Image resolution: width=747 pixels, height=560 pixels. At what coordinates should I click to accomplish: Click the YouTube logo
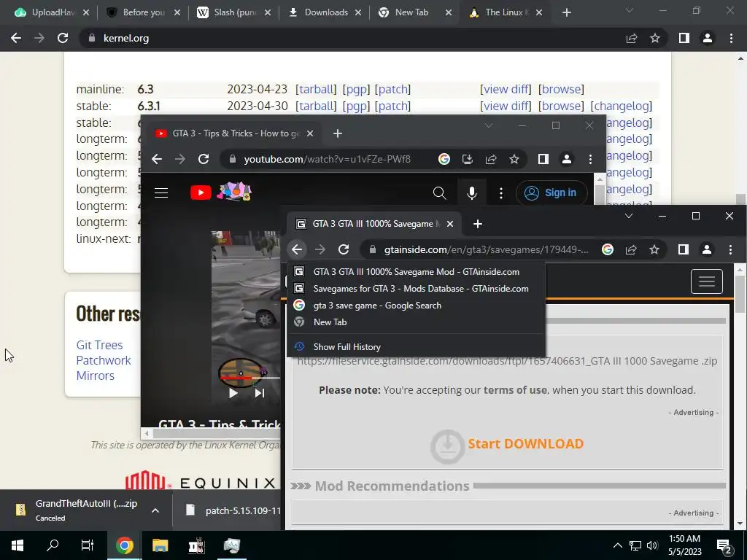click(201, 192)
